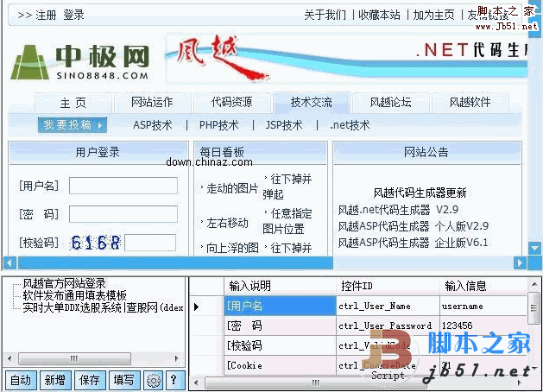Click the 输入信息 column header
The height and width of the screenshot is (392, 543).
pos(483,286)
